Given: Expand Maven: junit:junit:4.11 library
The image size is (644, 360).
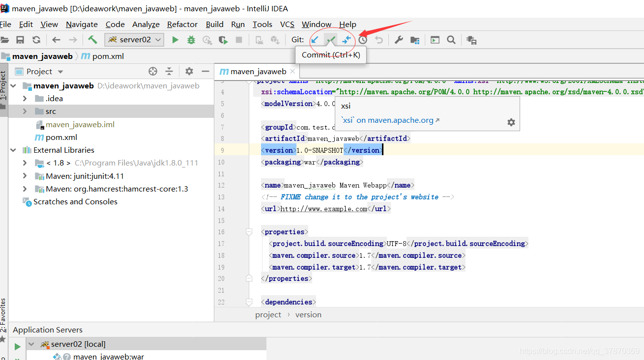Looking at the screenshot, I should pos(25,176).
